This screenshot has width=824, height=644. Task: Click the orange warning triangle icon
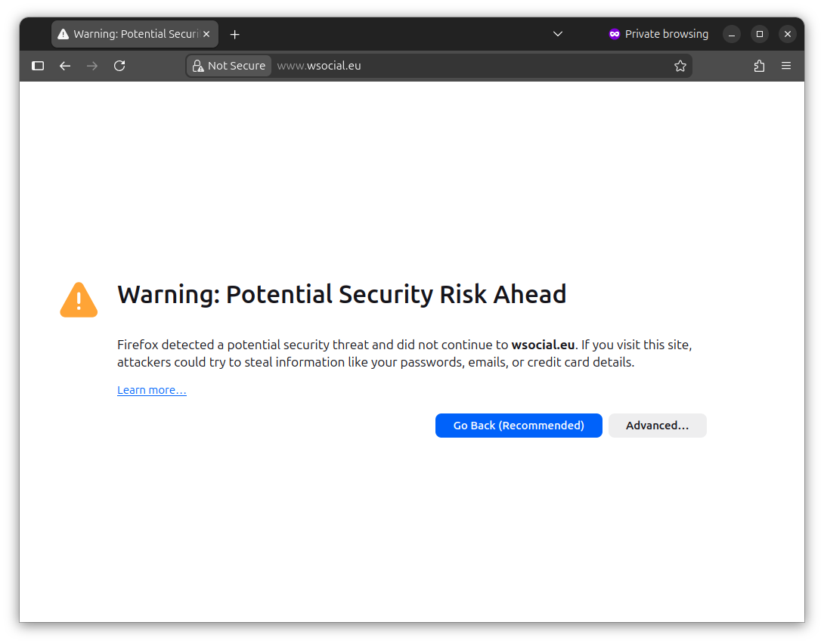[x=79, y=300]
